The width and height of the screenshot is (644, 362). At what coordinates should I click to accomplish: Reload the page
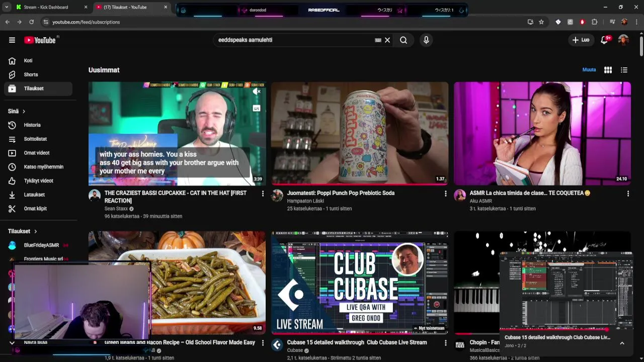tap(31, 22)
